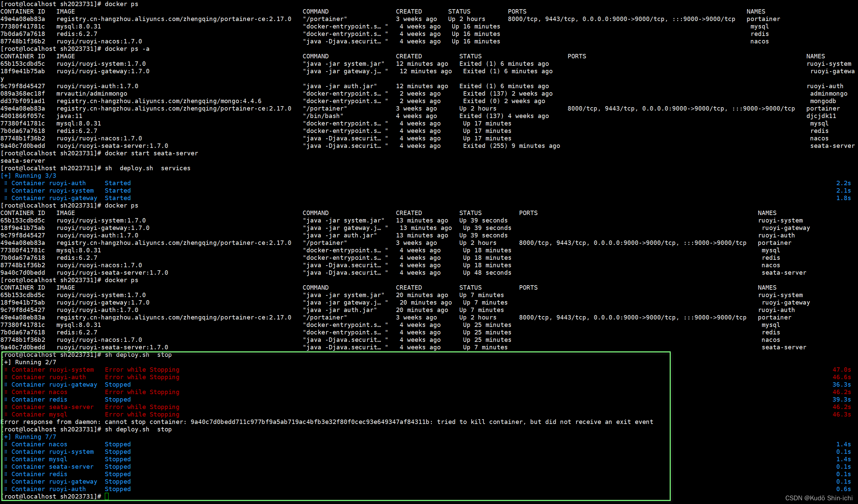Click the 'Exited (255) 9 minutes ago' status
The width and height of the screenshot is (858, 504).
pyautogui.click(x=511, y=146)
